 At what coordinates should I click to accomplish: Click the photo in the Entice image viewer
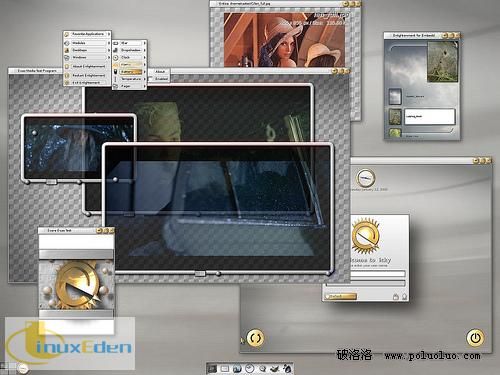[284, 40]
